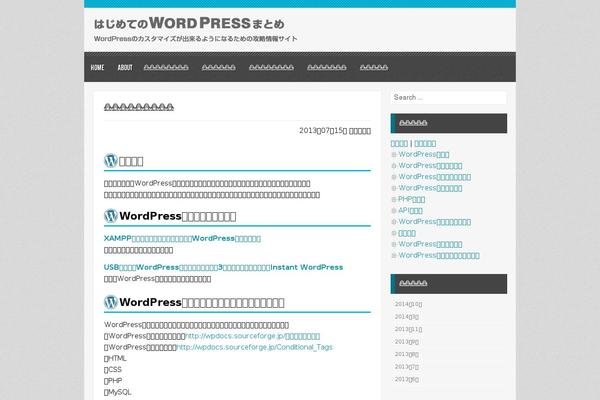
Task: Open the HOME menu item
Action: point(97,68)
